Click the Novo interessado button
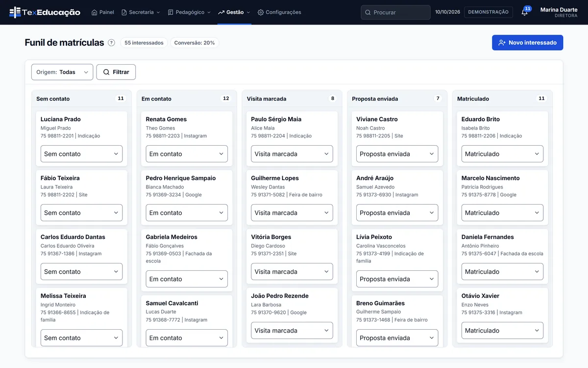The height and width of the screenshot is (368, 588). point(527,43)
